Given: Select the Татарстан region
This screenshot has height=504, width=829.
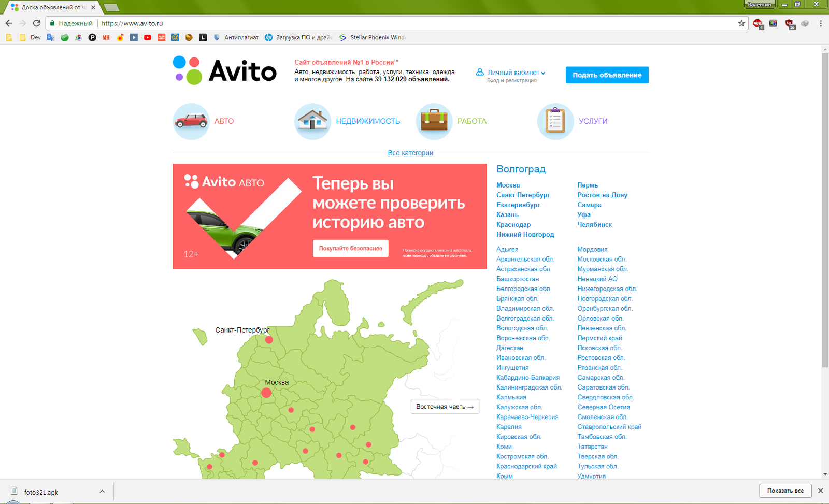Looking at the screenshot, I should [x=592, y=447].
